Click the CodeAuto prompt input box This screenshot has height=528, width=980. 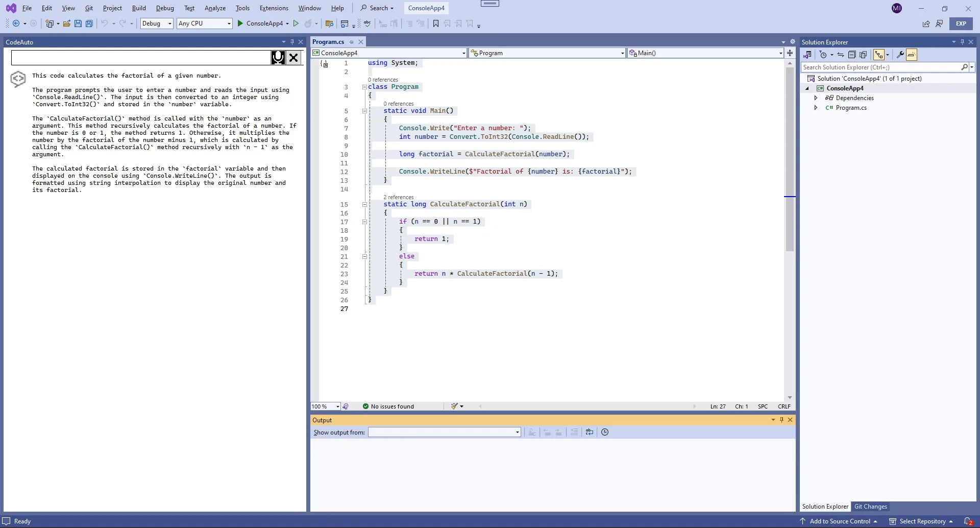(x=141, y=58)
